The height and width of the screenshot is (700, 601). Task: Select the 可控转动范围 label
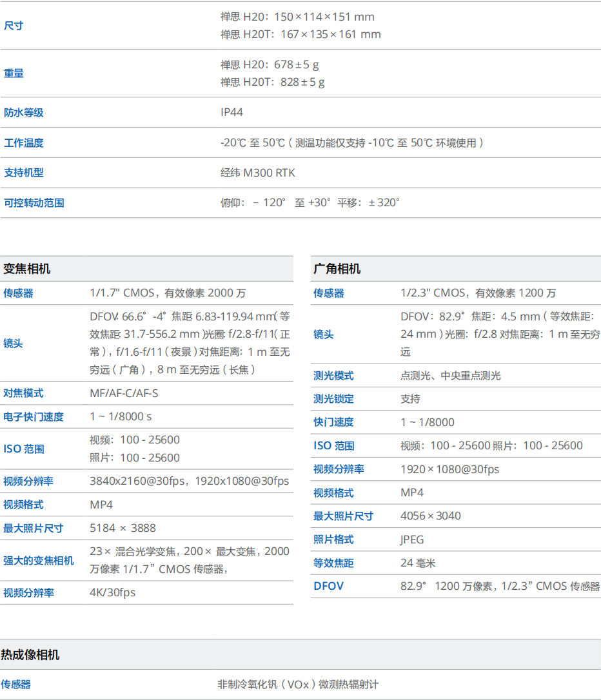(34, 203)
